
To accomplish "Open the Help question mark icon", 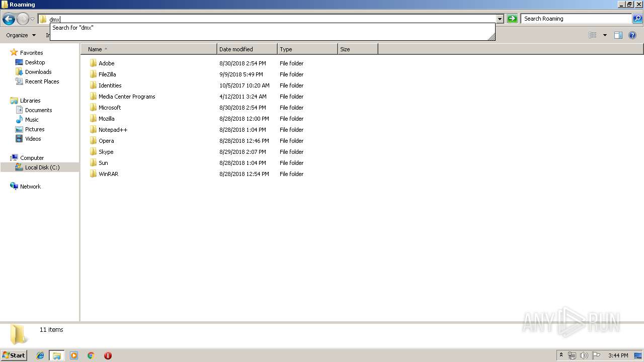I will (x=633, y=35).
